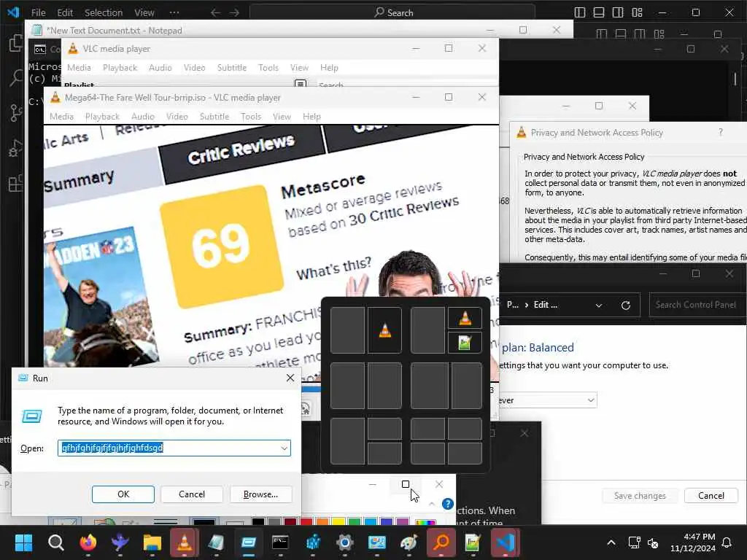Click the Edit... breadcrumb in Control Panel
Screen dimensions: 747x560
[546, 305]
